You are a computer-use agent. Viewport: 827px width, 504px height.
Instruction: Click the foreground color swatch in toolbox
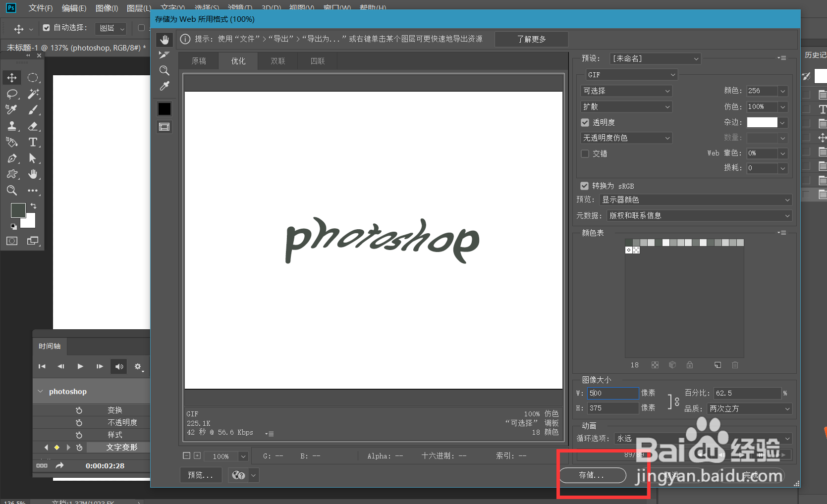(18, 210)
